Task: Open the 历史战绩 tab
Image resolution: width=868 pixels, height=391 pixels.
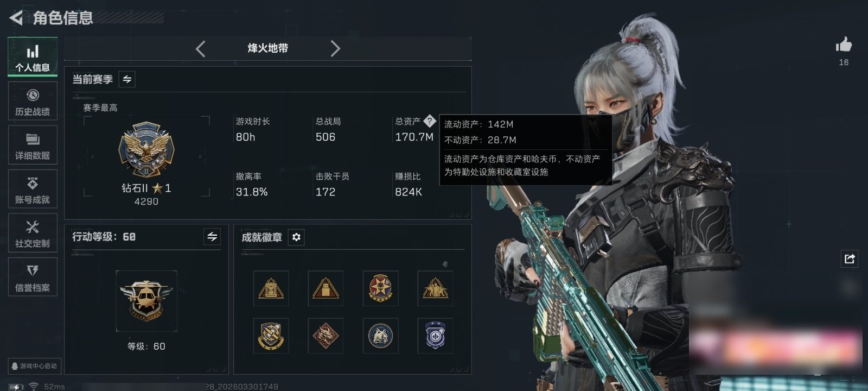Action: click(x=33, y=102)
